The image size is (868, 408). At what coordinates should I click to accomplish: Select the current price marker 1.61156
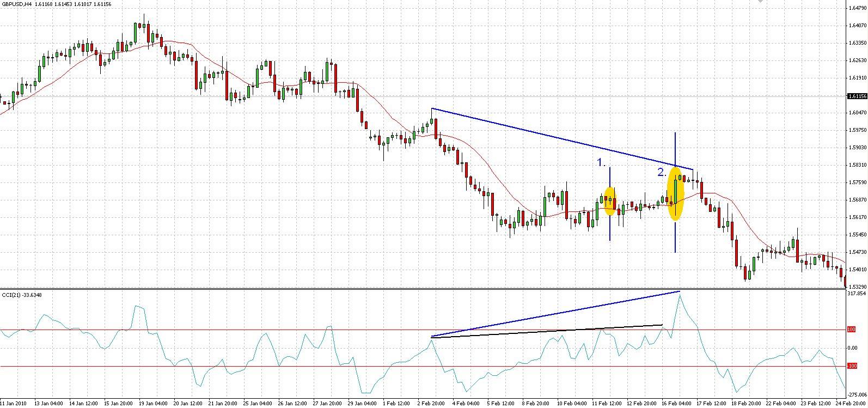click(x=857, y=96)
